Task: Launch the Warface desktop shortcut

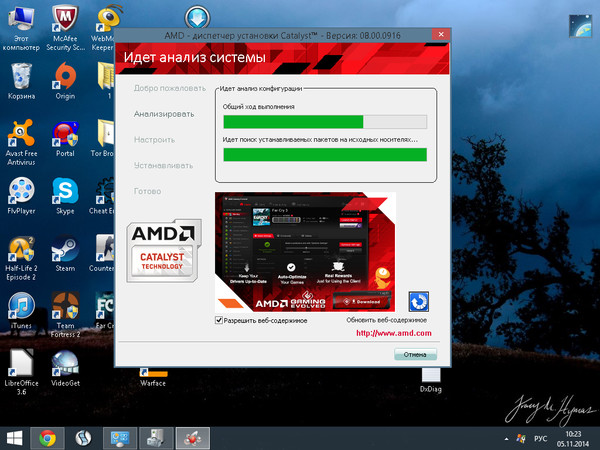Action: [x=153, y=378]
